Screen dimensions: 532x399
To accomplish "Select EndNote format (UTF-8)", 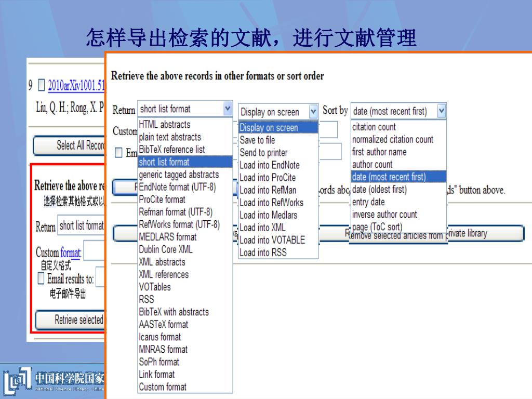I will click(x=185, y=187).
